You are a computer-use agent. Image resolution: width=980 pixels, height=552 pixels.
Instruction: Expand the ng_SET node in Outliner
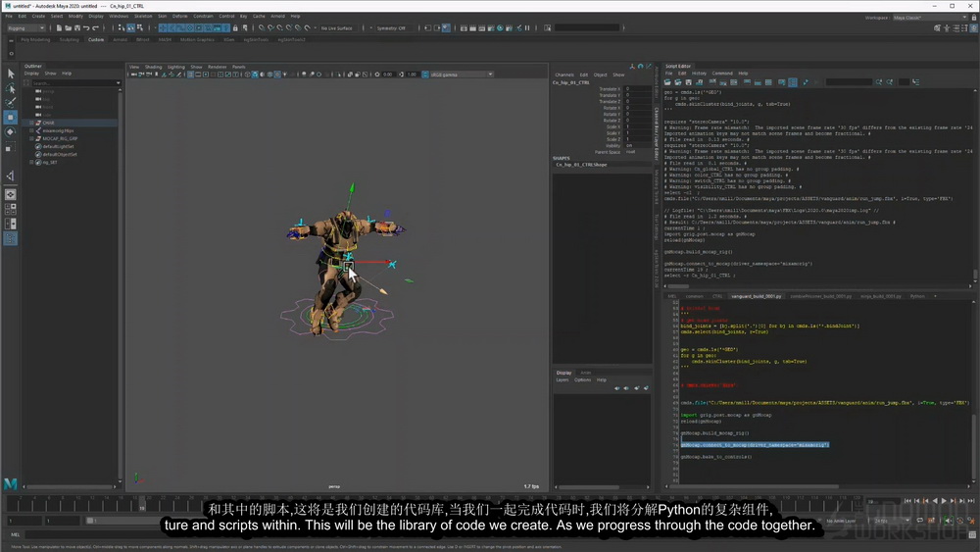[31, 163]
